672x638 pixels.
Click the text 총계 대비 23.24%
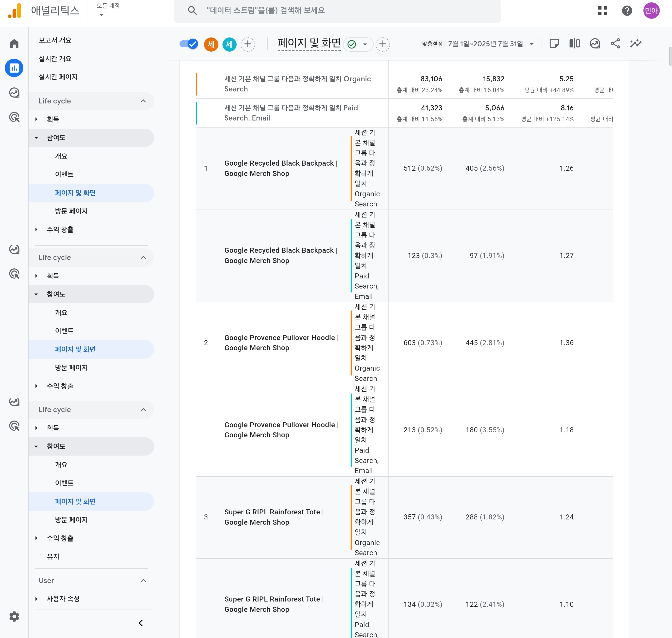[419, 90]
